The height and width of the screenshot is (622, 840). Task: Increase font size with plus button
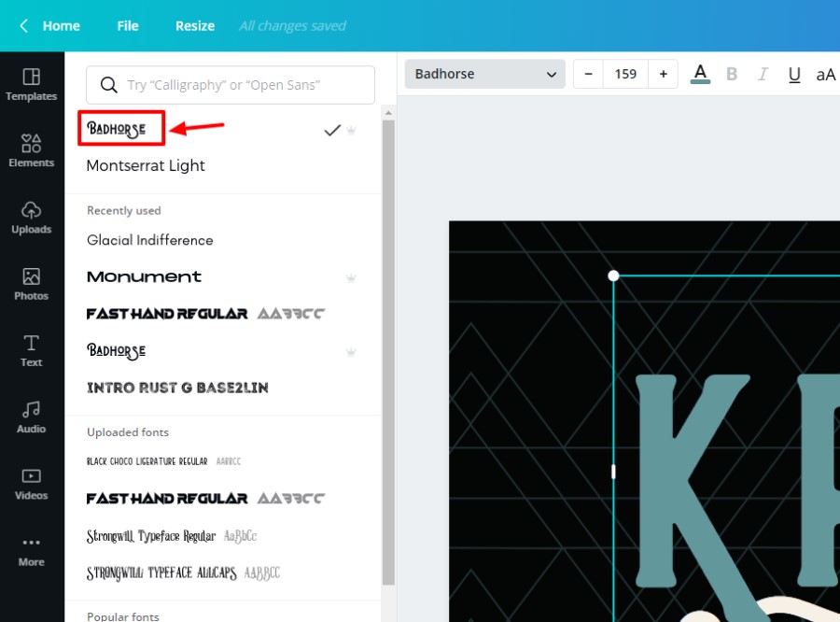pyautogui.click(x=664, y=74)
